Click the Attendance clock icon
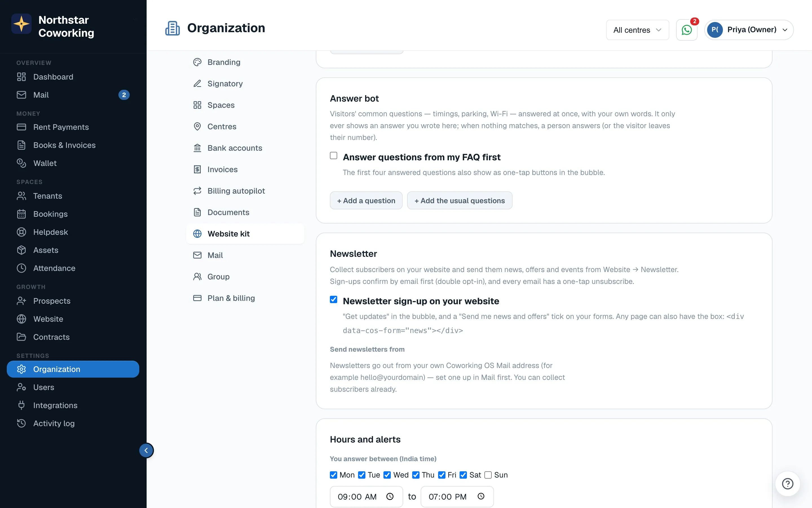This screenshot has width=812, height=508. [x=21, y=268]
